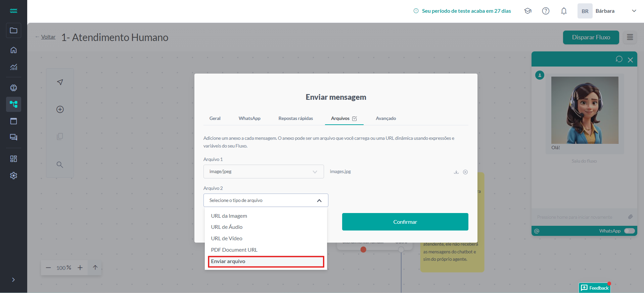Click the zoom in plus button
Image resolution: width=644 pixels, height=293 pixels.
(x=80, y=268)
